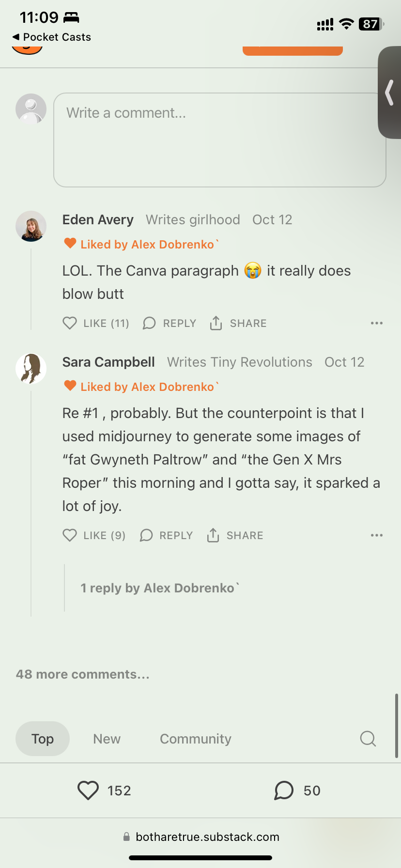Open the 50 comments bubble

pos(284,790)
